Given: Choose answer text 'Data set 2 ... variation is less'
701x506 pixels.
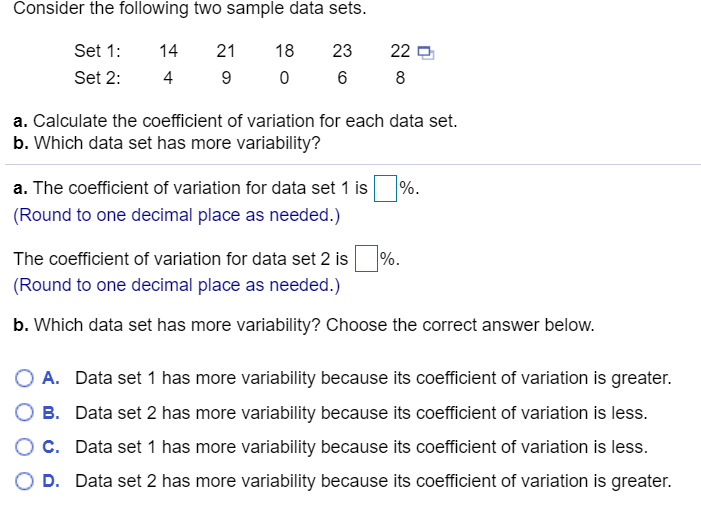Looking at the screenshot, I should tap(361, 413).
